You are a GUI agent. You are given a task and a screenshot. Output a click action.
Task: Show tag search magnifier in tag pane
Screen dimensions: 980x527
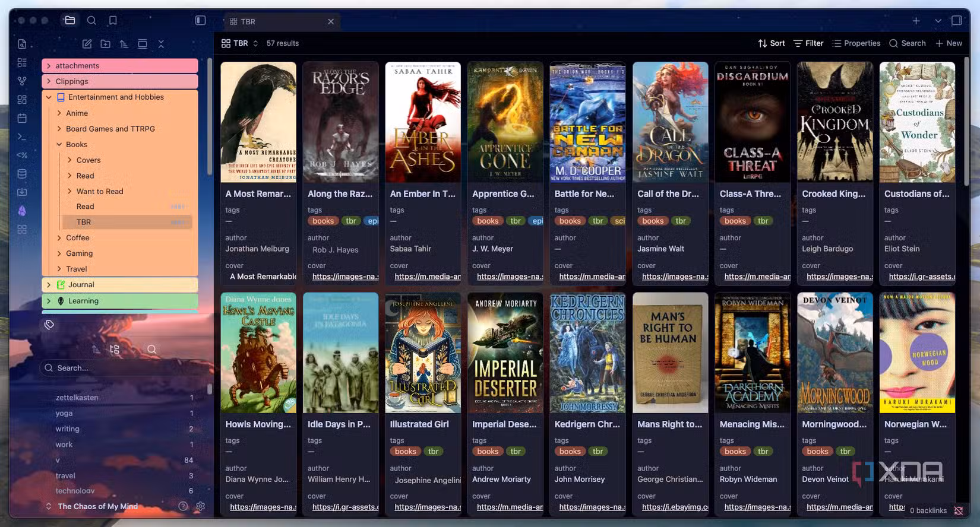click(152, 350)
